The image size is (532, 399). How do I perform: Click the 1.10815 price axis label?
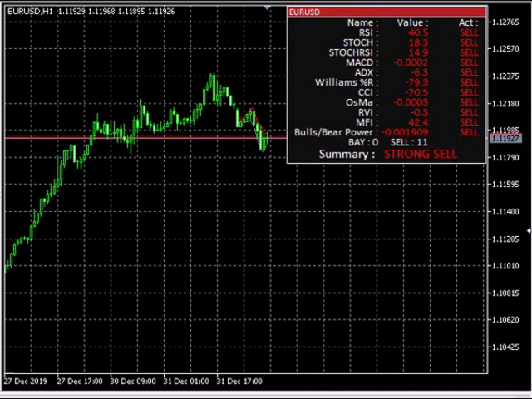click(505, 293)
